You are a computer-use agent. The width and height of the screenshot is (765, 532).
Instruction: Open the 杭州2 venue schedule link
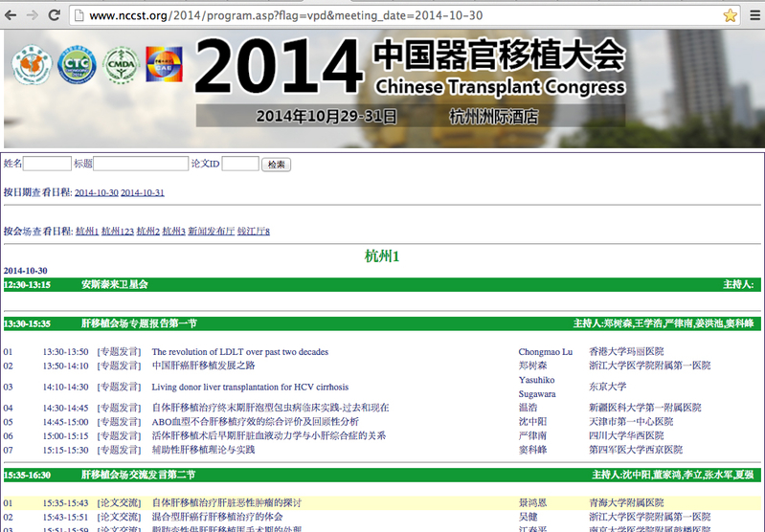[x=148, y=232]
